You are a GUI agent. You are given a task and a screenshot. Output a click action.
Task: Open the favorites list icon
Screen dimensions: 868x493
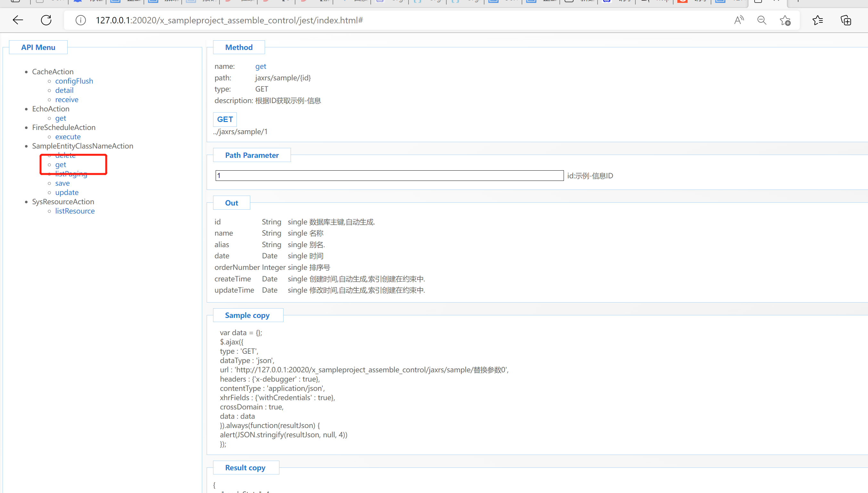[817, 20]
